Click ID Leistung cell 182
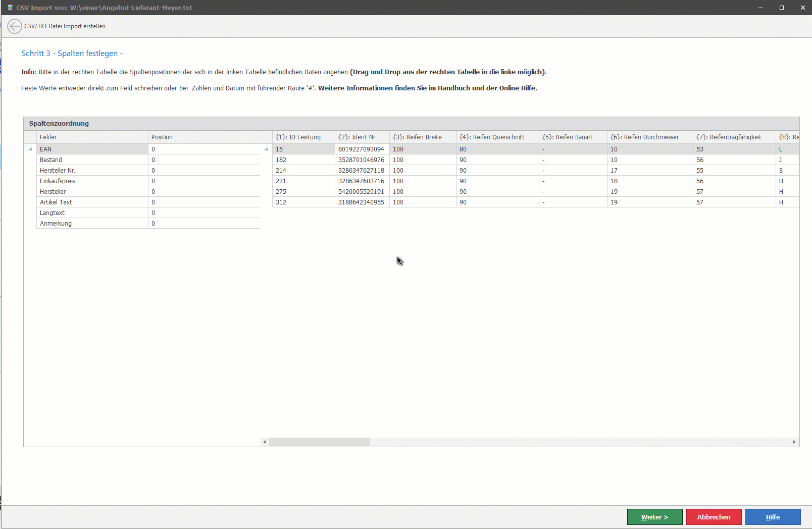This screenshot has width=812, height=529. point(303,160)
